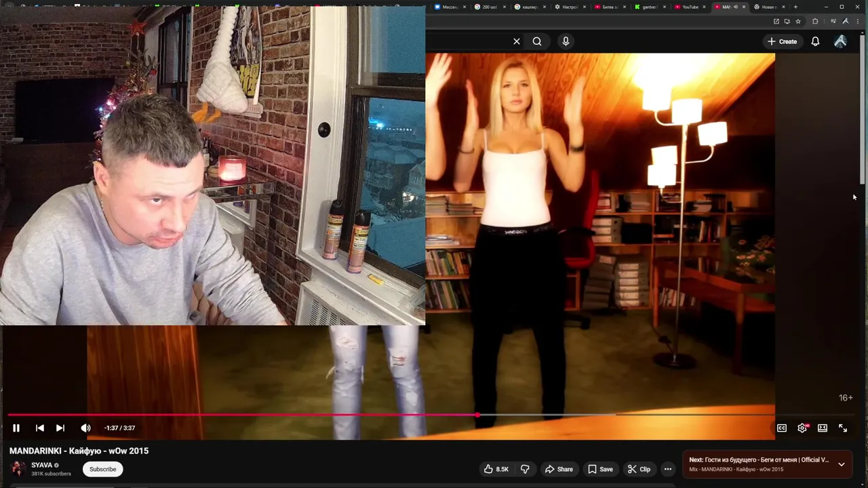Open the media control toolbar icon
This screenshot has width=868, height=488.
point(833,21)
